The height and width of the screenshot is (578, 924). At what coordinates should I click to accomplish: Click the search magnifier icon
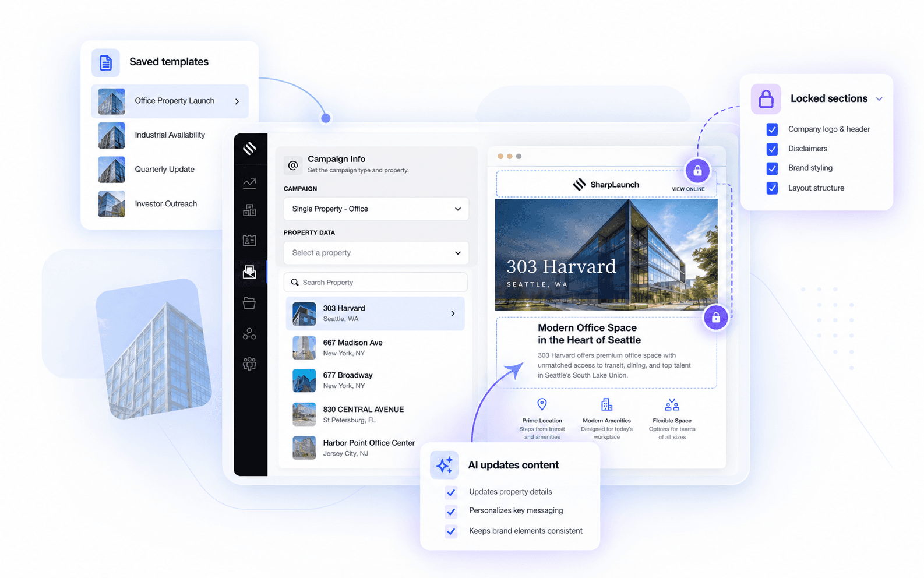point(295,283)
